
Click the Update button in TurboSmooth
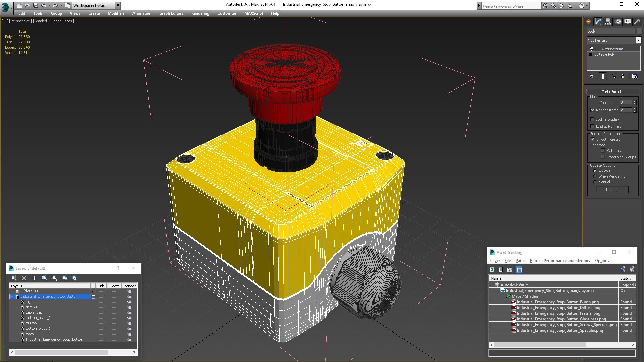(612, 190)
